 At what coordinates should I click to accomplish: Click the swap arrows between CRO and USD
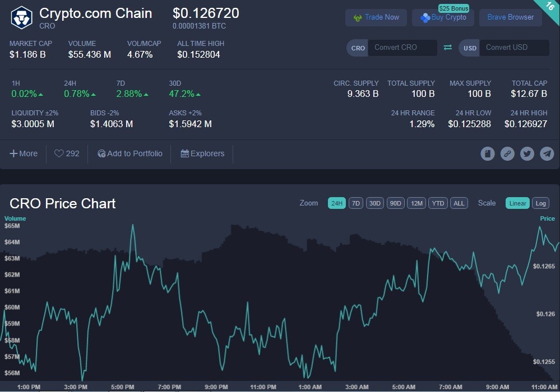point(447,48)
